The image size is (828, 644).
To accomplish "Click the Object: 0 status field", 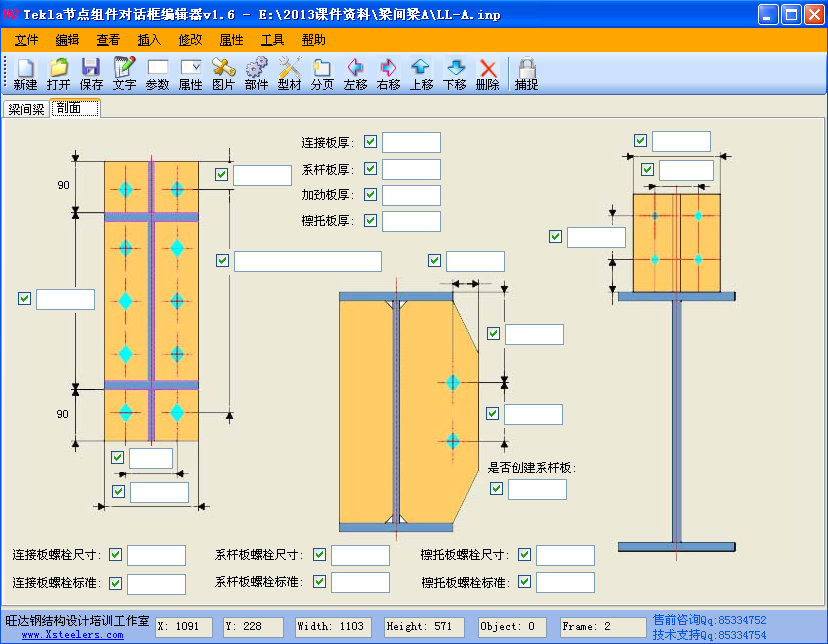I will 512,627.
